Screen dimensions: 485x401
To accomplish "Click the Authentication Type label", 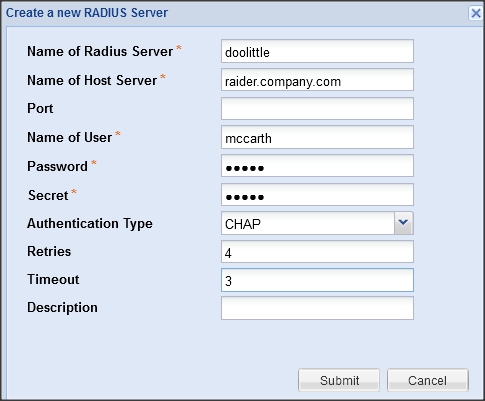I will click(90, 224).
